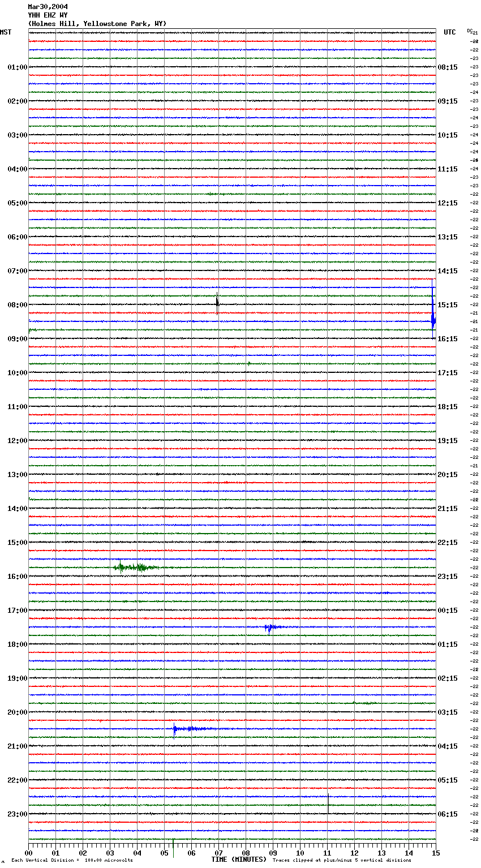This screenshot has height=868, width=481.
Task: Click the '20:00' MST time label
Action: pyautogui.click(x=18, y=712)
